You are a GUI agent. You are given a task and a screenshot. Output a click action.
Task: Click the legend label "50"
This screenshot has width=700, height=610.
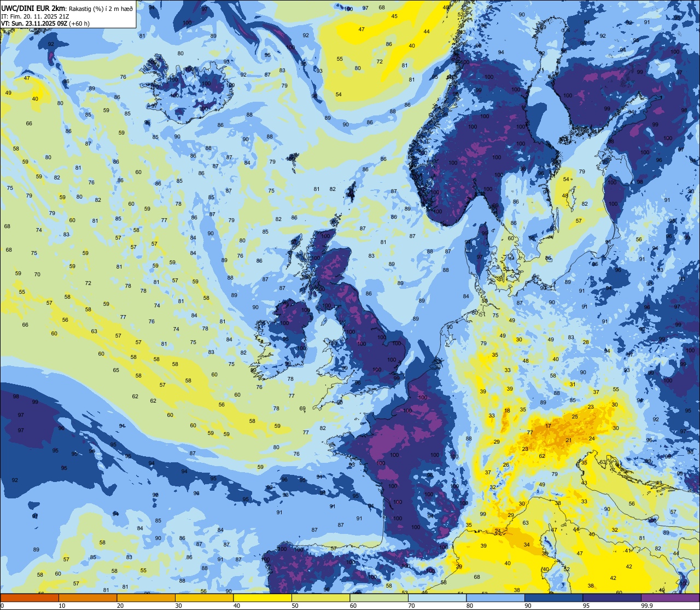click(295, 606)
